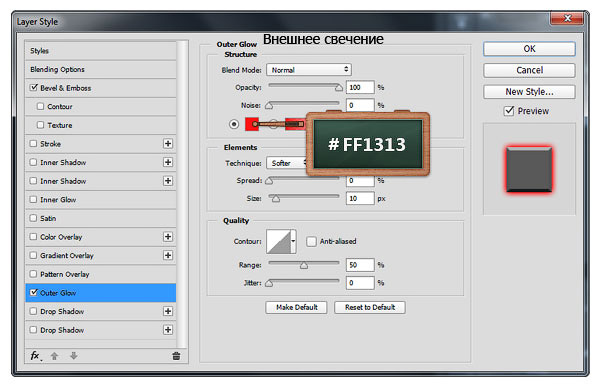Screen dimensions: 600x387
Task: Enable the Contour checkbox
Action: coord(41,106)
